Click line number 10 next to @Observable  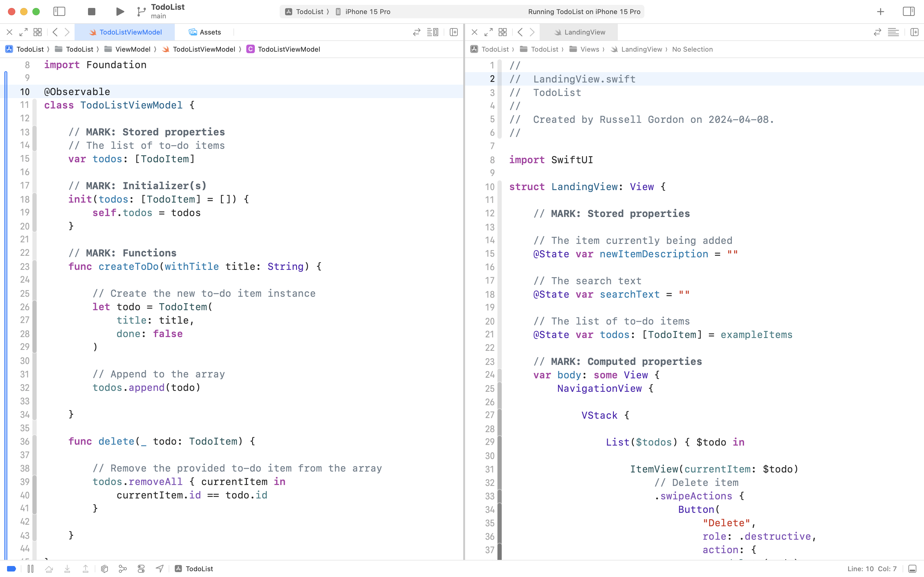24,92
